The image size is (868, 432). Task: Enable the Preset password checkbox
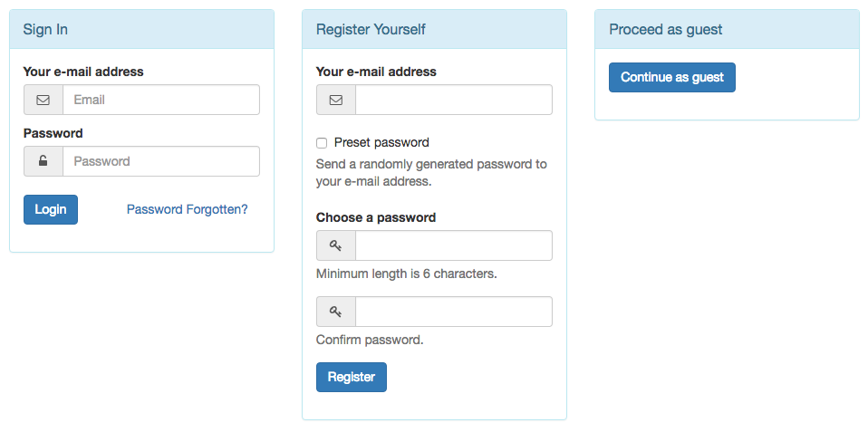coord(322,143)
